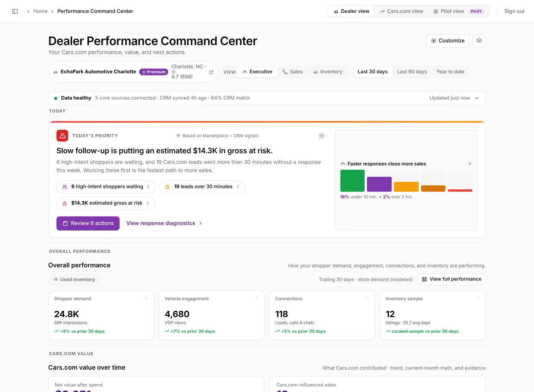Expand Faster responses close more sales arrow
This screenshot has height=392, width=534.
click(470, 164)
